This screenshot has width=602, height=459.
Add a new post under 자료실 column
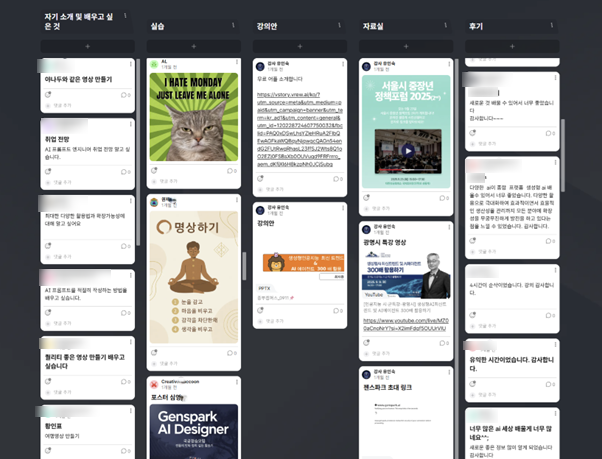pyautogui.click(x=405, y=46)
